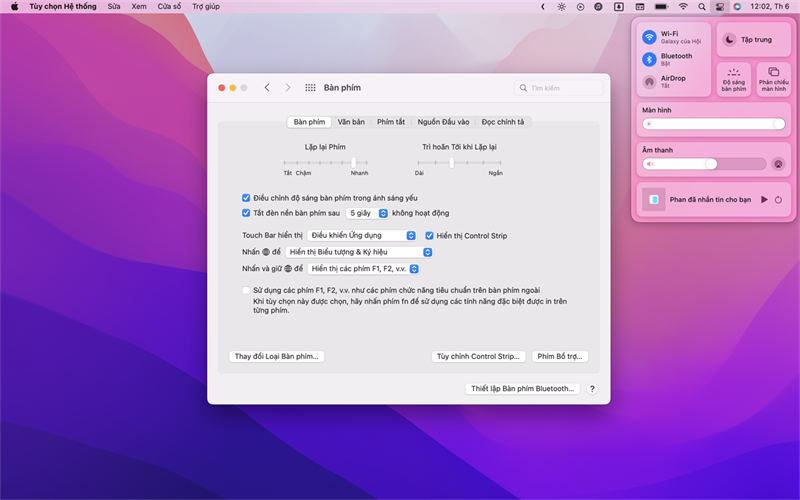Screen dimensions: 800x500
Task: Click Thiết lập Bàn phím Bluetooth button
Action: coord(522,389)
